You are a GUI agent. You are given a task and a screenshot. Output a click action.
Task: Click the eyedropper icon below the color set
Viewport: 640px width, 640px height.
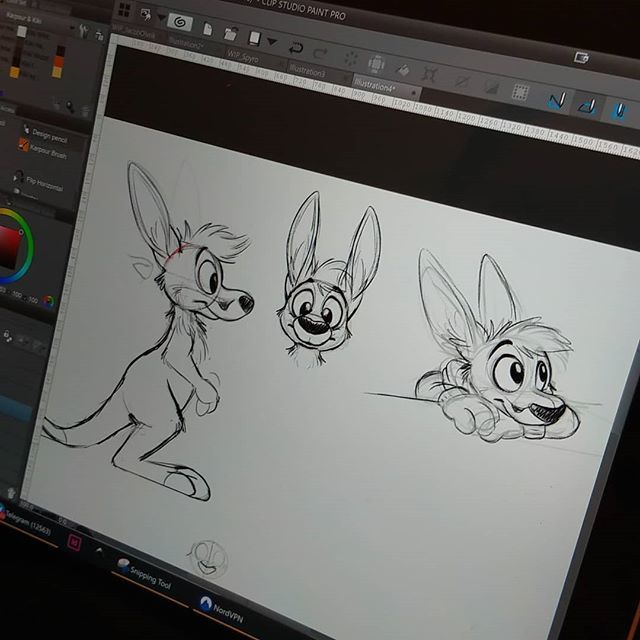(x=70, y=107)
